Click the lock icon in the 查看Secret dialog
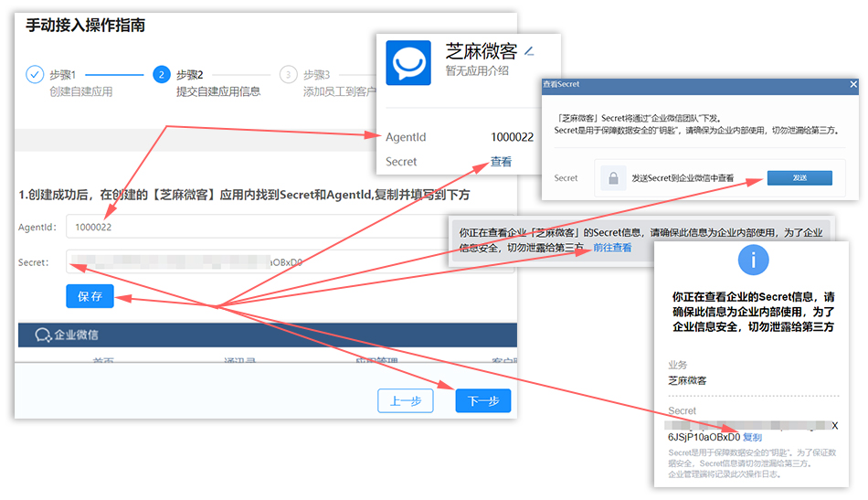The width and height of the screenshot is (868, 500). [x=613, y=178]
